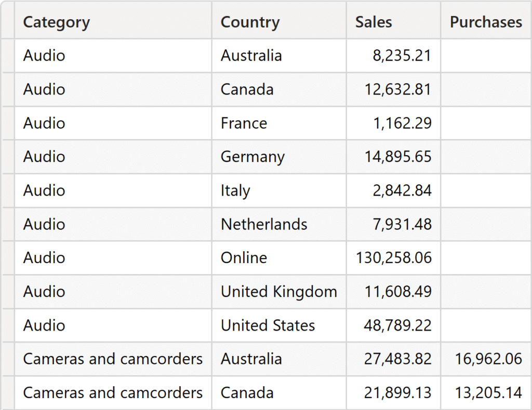Click the Netherlands country cell

pos(264,224)
